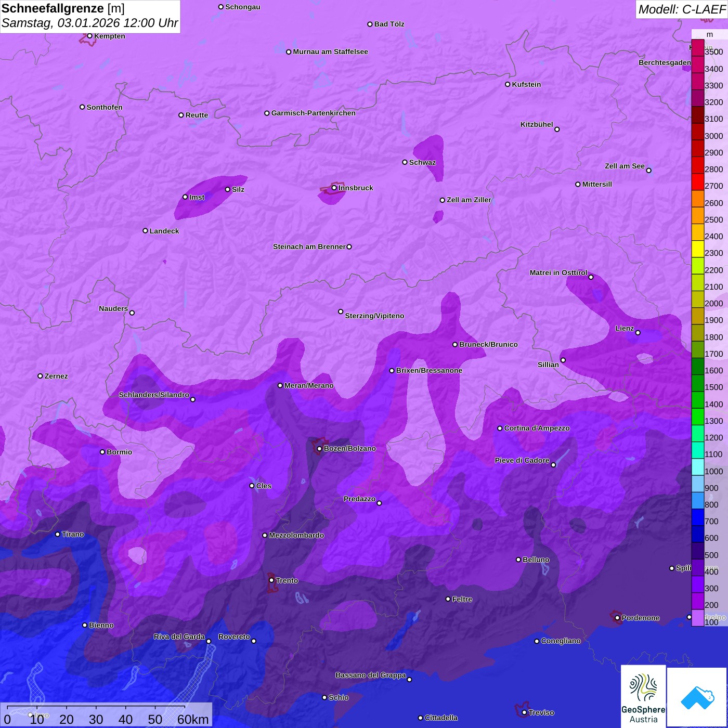
Task: Click the Lienz city marker dot
Action: (x=638, y=333)
